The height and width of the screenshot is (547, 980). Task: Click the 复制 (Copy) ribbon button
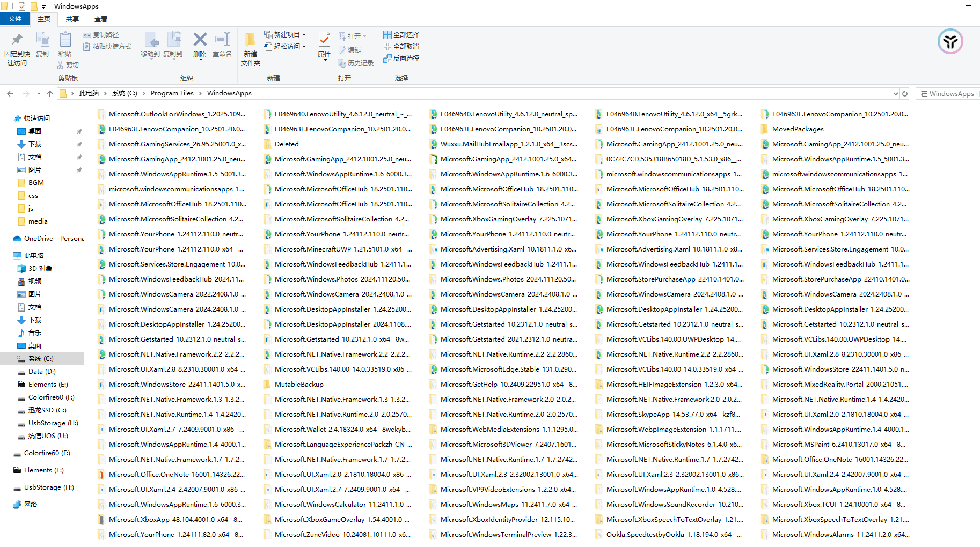point(42,45)
